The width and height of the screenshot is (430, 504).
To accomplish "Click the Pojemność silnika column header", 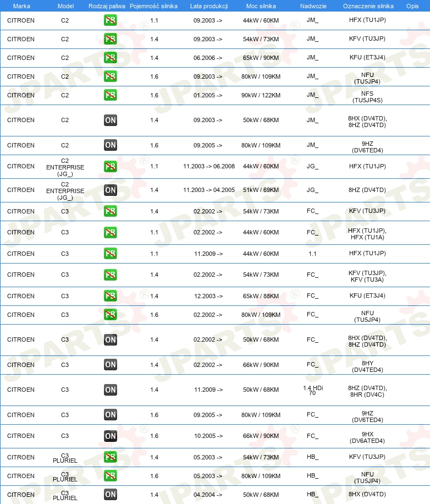I will 153,6.
